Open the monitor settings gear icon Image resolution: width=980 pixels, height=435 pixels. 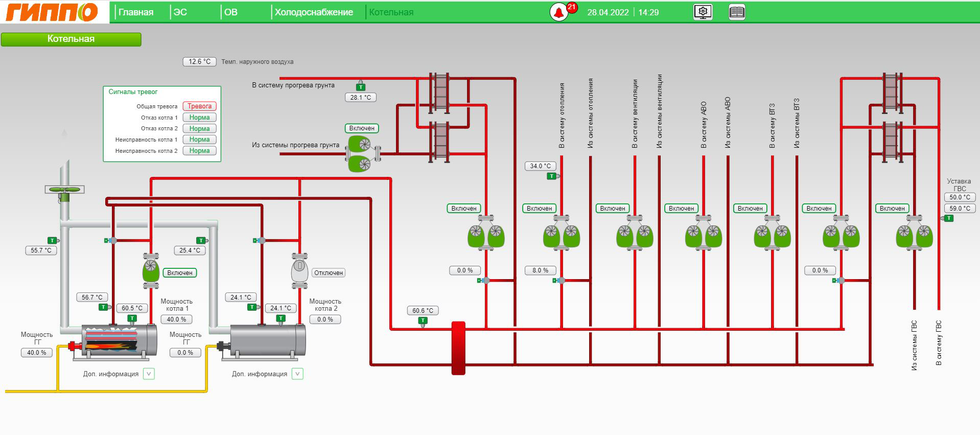click(703, 12)
